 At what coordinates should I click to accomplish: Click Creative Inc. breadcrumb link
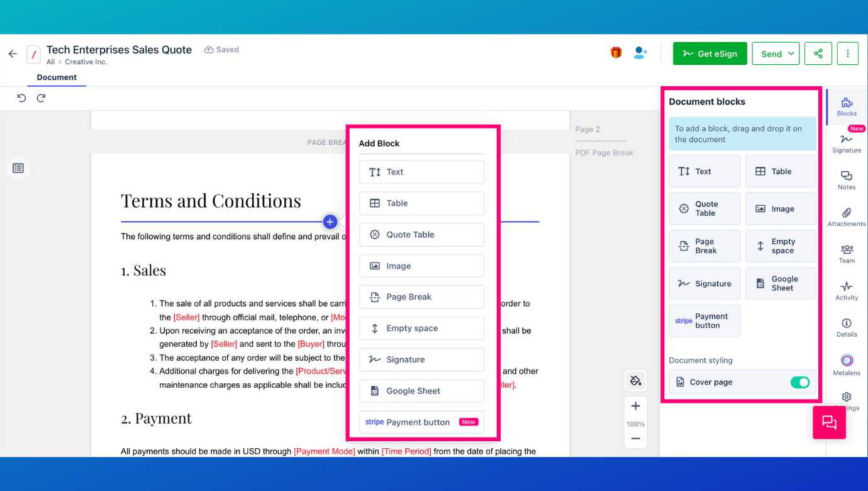coord(86,62)
